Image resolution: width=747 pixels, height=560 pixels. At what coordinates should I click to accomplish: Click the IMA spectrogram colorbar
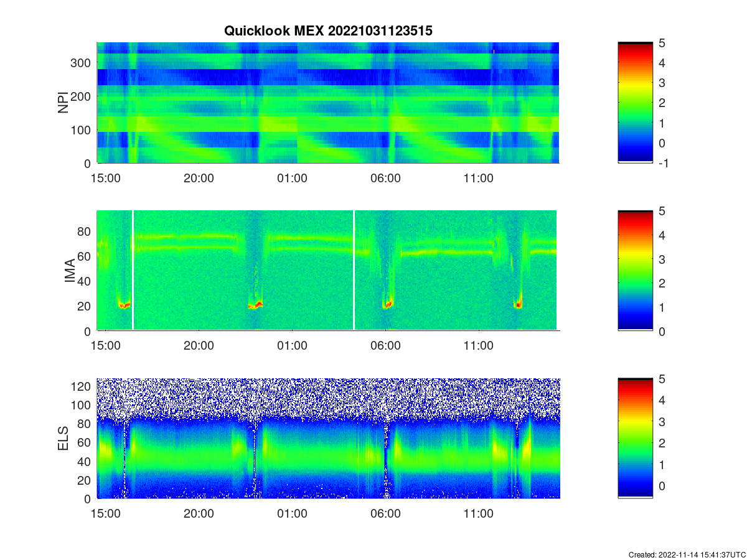point(636,271)
